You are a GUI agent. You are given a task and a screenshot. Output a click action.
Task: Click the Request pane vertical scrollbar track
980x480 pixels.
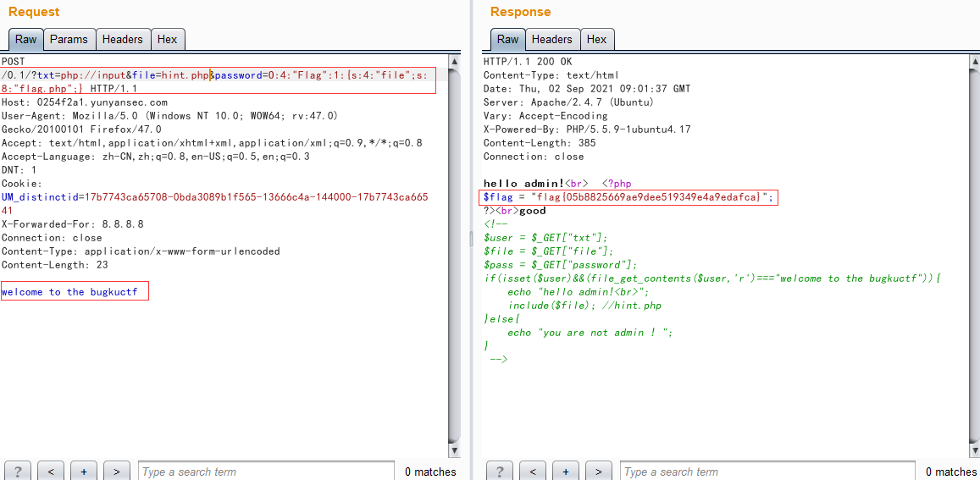pos(454,256)
